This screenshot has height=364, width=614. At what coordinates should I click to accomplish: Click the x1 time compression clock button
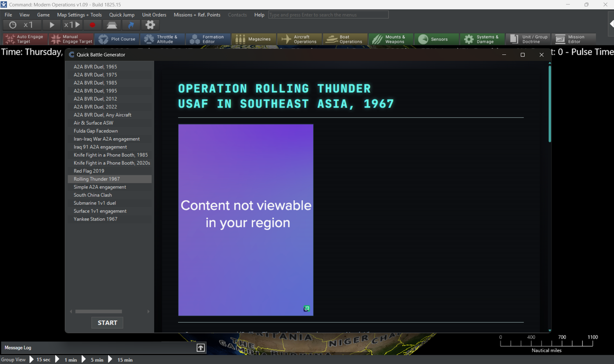(x=22, y=25)
